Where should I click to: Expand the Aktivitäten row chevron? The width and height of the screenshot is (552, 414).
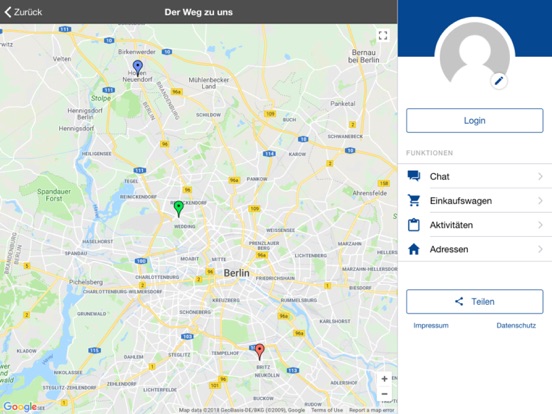pyautogui.click(x=540, y=225)
